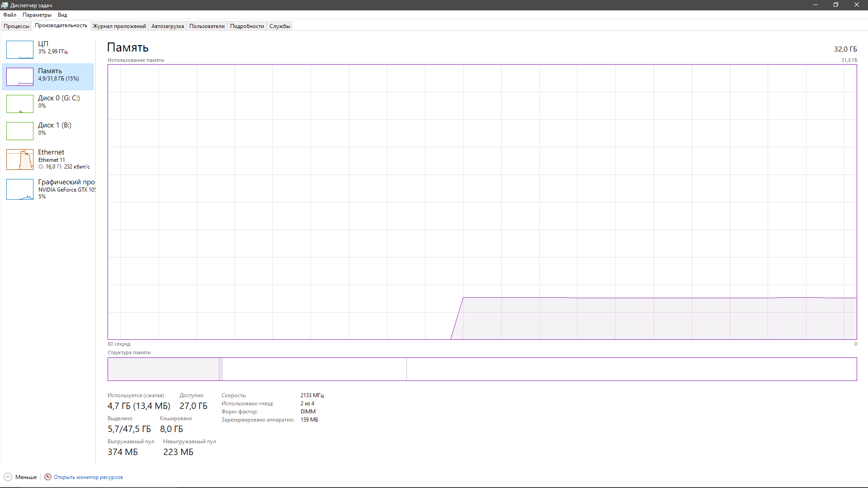Open the Вид menu
Viewport: 868px width, 488px height.
pos(62,15)
